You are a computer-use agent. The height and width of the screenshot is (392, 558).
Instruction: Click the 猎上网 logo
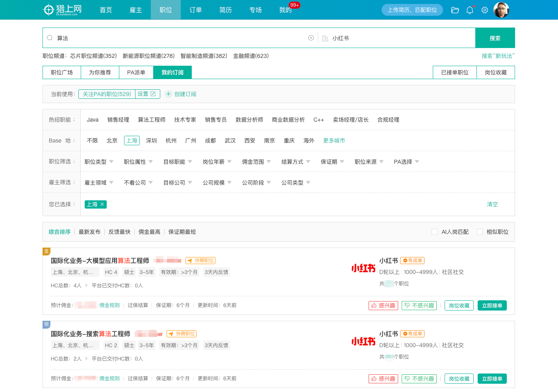point(62,9)
